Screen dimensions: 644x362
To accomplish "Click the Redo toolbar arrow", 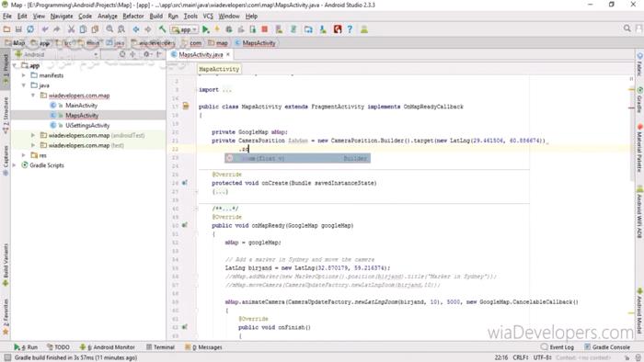I will click(57, 29).
